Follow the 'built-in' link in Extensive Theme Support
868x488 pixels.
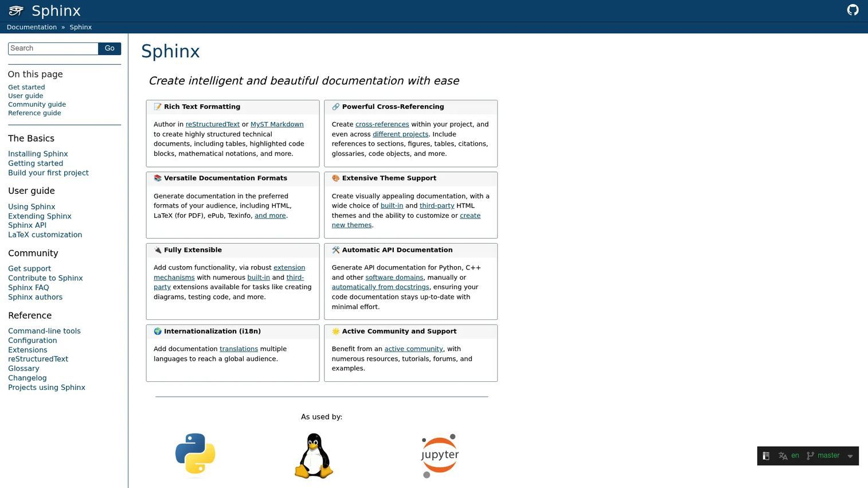(392, 206)
